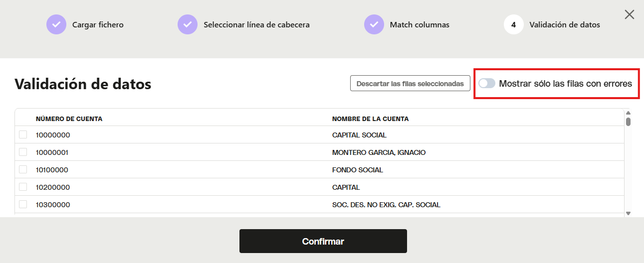The height and width of the screenshot is (263, 644).
Task: Toggle Mostrar sólo las filas con errores
Action: click(487, 83)
